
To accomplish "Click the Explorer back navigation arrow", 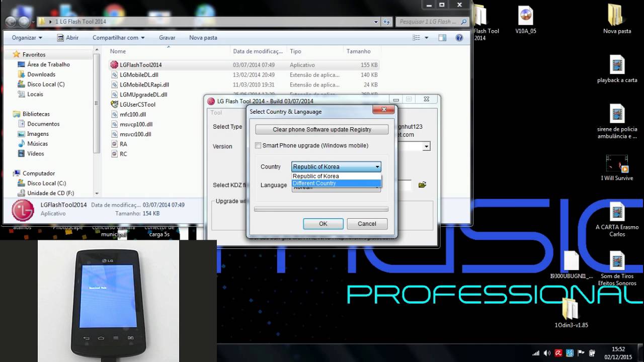I will (11, 22).
